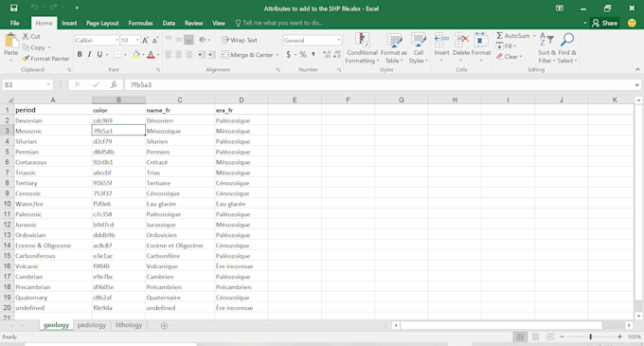Apply comma style number format
The height and width of the screenshot is (346, 644).
313,54
